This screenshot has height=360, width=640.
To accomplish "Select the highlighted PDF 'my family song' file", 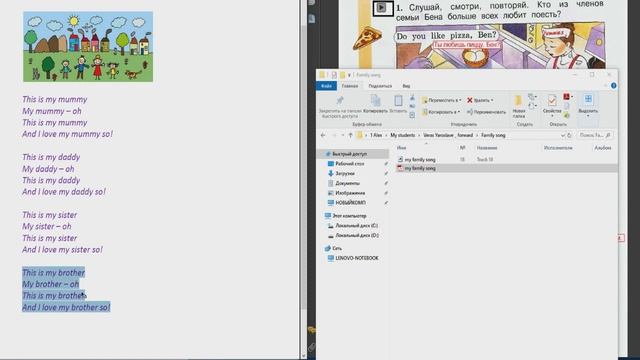I will [x=506, y=168].
